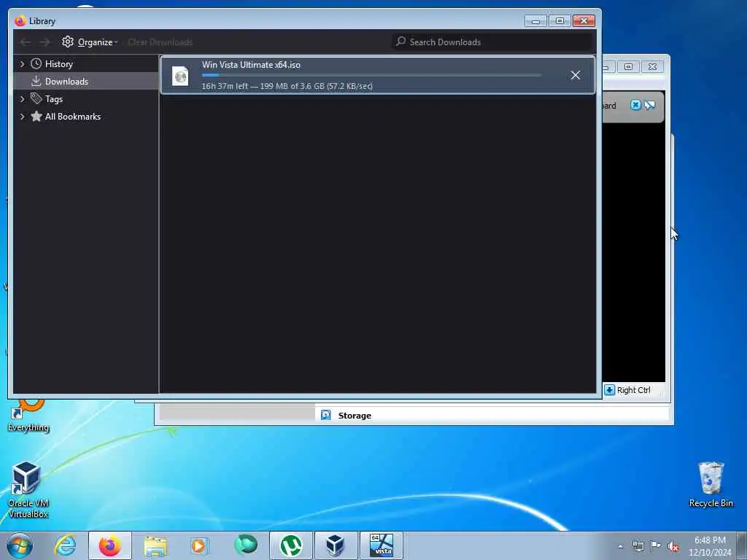Open the Recycle Bin desktop icon
The width and height of the screenshot is (747, 560).
pos(711,485)
